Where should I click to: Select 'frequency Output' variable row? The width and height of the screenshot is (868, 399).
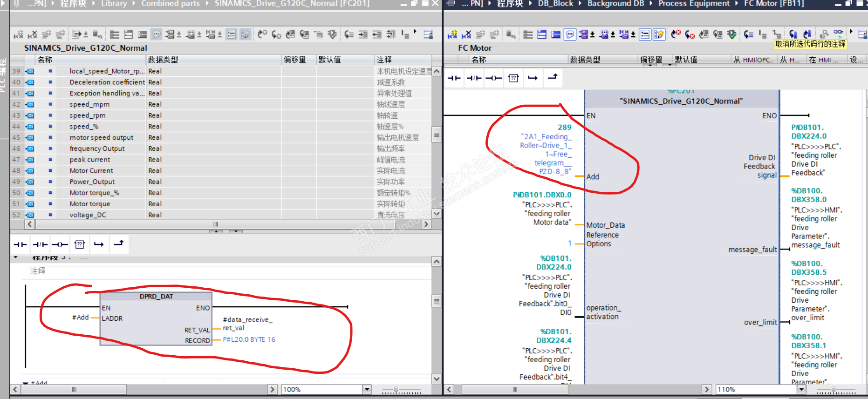click(222, 149)
